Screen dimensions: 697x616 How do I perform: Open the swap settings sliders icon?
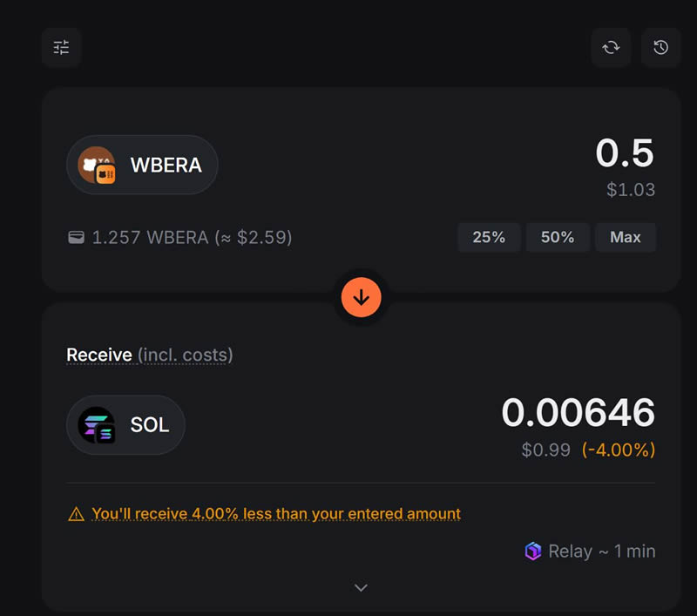pyautogui.click(x=61, y=48)
